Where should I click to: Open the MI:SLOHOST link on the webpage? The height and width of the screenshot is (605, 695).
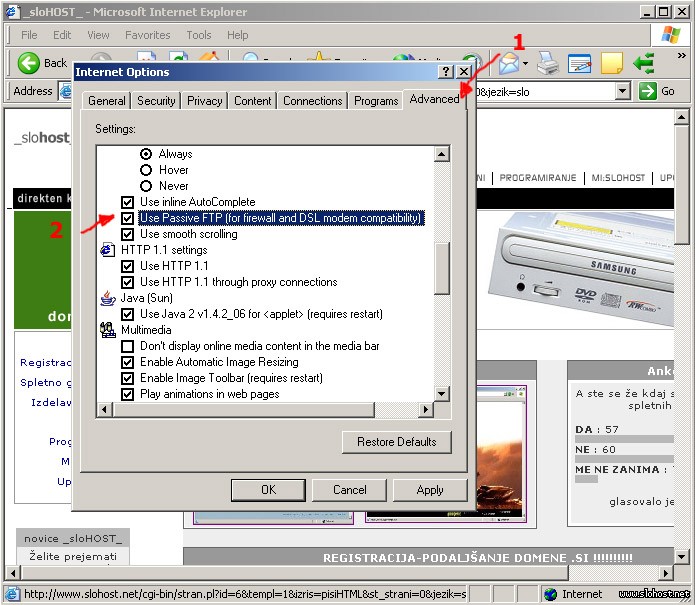pyautogui.click(x=618, y=178)
